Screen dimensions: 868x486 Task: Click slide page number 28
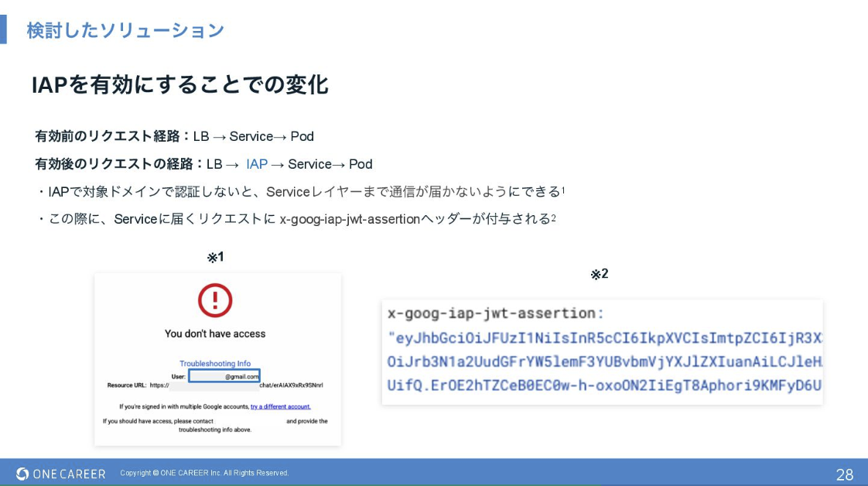tap(844, 474)
